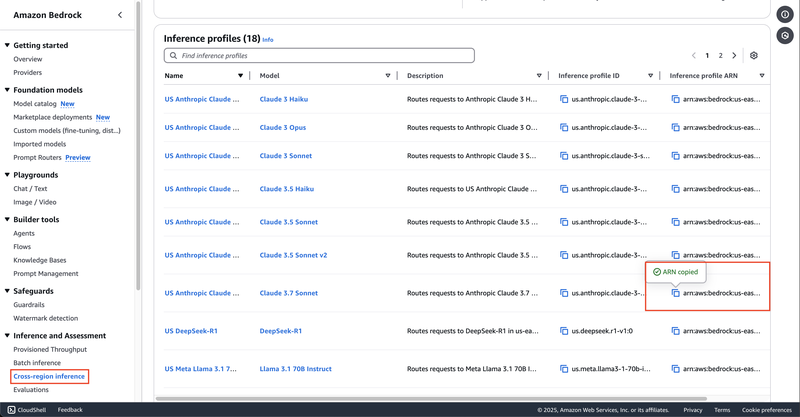The width and height of the screenshot is (800, 417).
Task: Open US DeepSeek-R1 inference profile
Action: [x=191, y=331]
